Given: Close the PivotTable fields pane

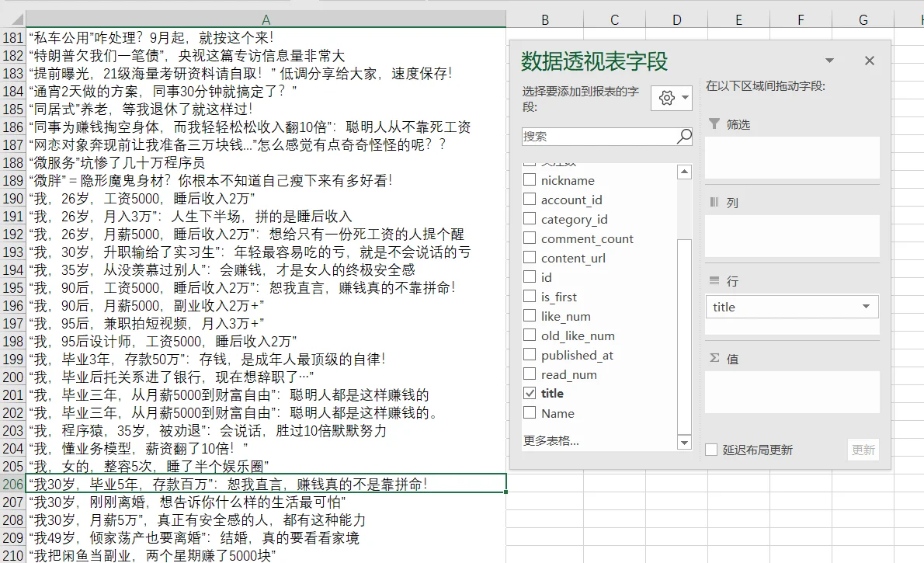Looking at the screenshot, I should pos(869,60).
